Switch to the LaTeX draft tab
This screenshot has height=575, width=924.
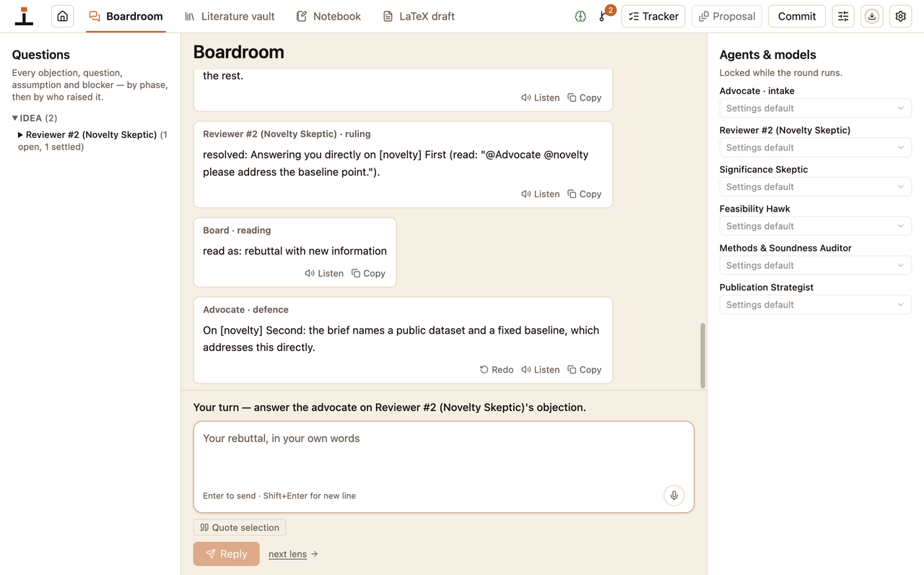tap(419, 16)
